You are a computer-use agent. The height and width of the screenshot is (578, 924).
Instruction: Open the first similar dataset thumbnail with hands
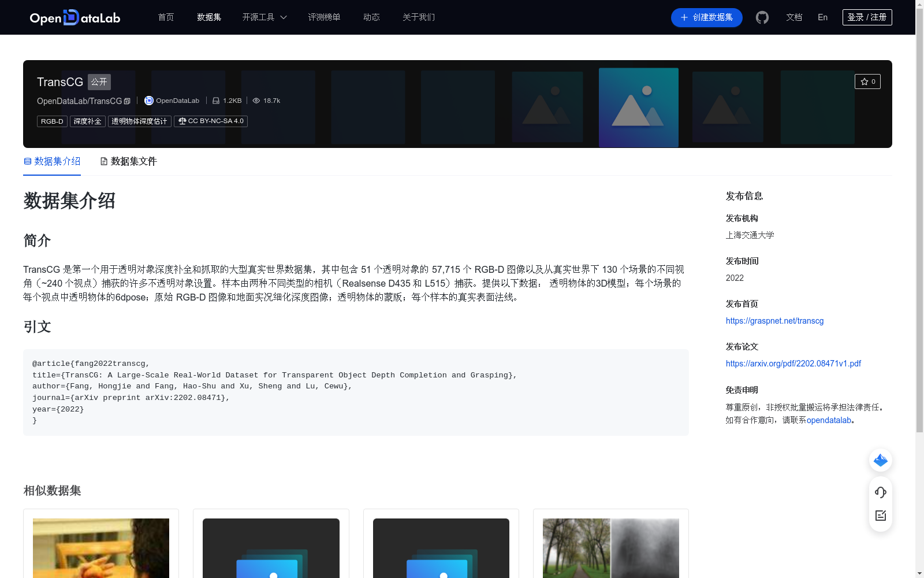pos(101,548)
